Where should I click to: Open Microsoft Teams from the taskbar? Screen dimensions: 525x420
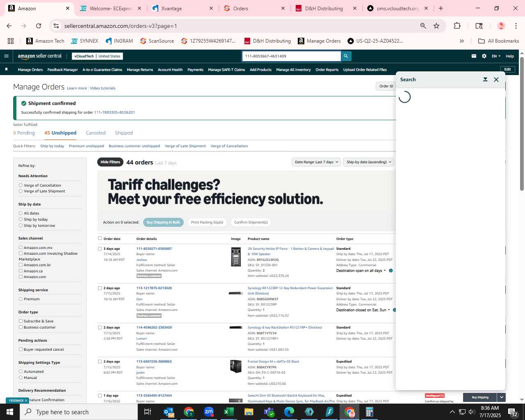[269, 412]
